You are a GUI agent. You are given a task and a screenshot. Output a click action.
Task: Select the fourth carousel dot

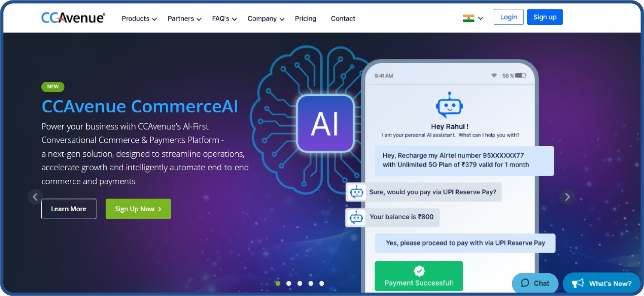pos(311,283)
